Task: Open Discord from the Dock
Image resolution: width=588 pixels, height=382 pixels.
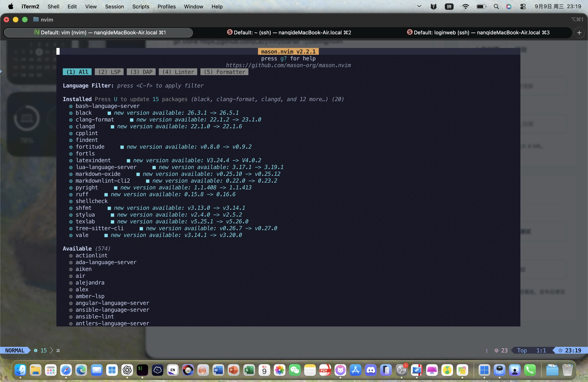Action: pyautogui.click(x=371, y=370)
